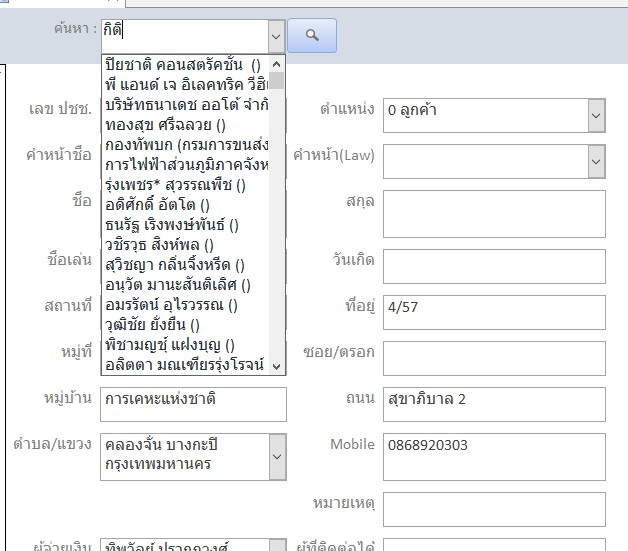
Task: Click Mobile field 0868920303
Action: point(494,457)
